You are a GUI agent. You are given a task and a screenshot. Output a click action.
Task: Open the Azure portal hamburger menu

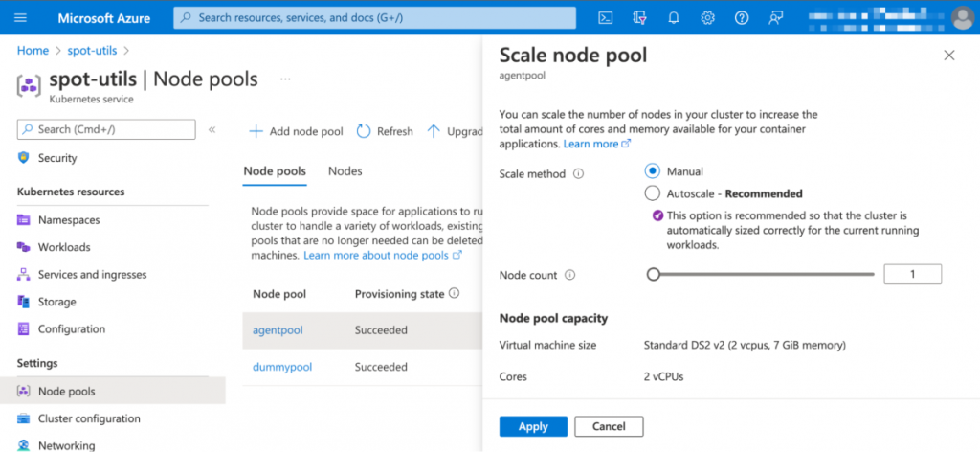[x=21, y=18]
